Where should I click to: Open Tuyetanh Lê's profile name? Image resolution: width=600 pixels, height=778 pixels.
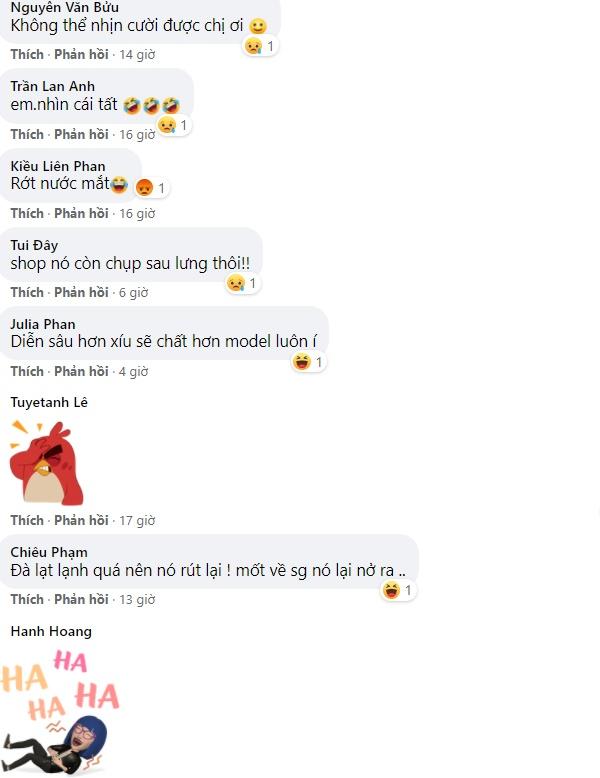click(49, 402)
